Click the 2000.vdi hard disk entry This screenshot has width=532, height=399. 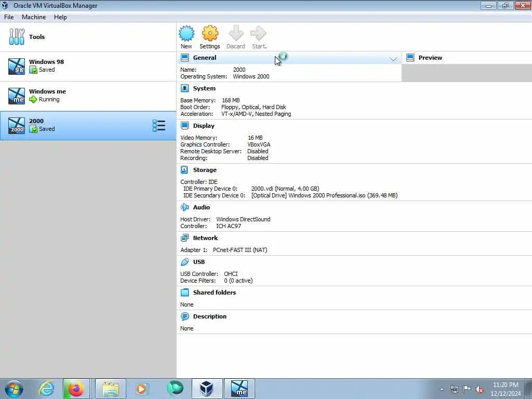point(285,188)
